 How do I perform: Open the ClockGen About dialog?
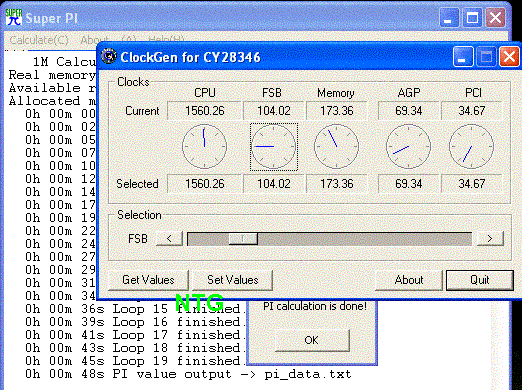pos(409,280)
